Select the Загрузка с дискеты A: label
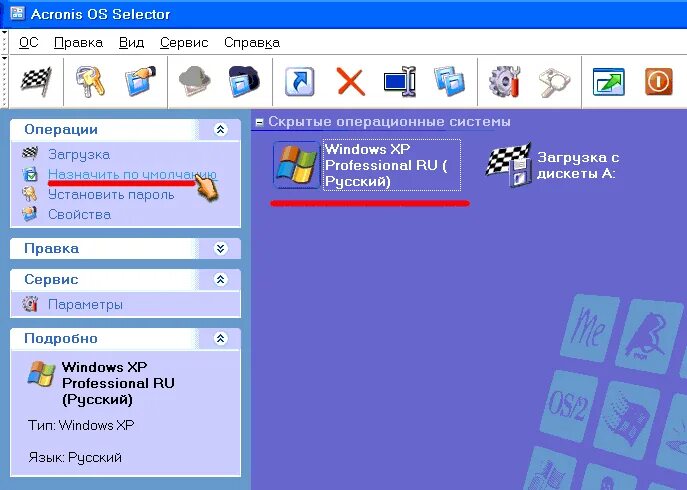 click(x=578, y=165)
